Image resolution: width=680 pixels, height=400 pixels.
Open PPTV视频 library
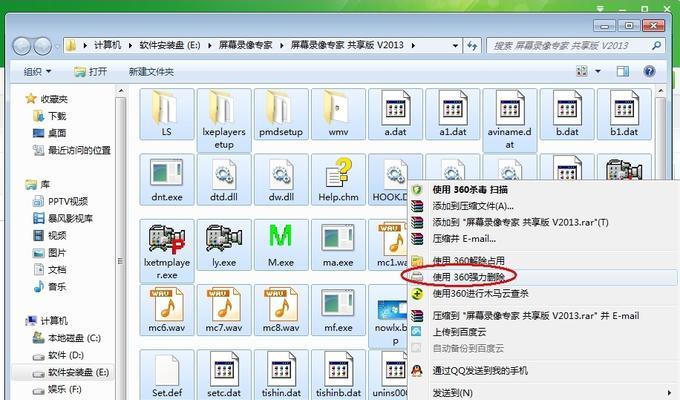point(61,201)
